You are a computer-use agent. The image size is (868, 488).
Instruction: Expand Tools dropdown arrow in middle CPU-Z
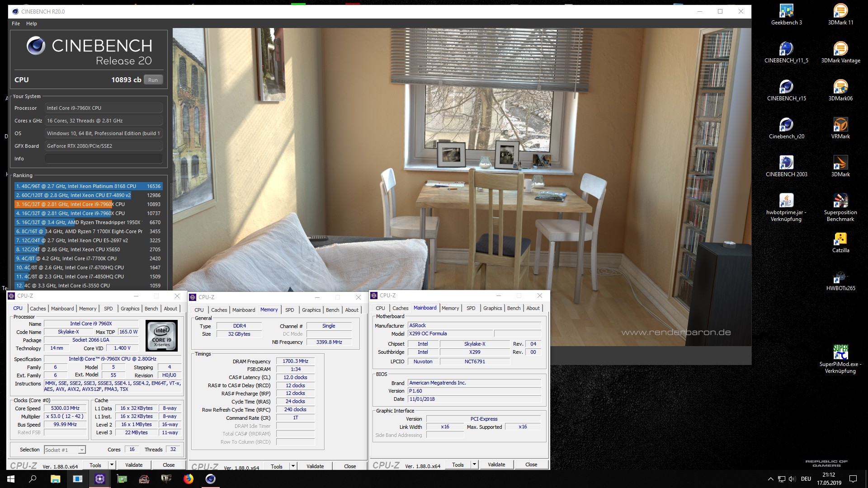tap(293, 466)
